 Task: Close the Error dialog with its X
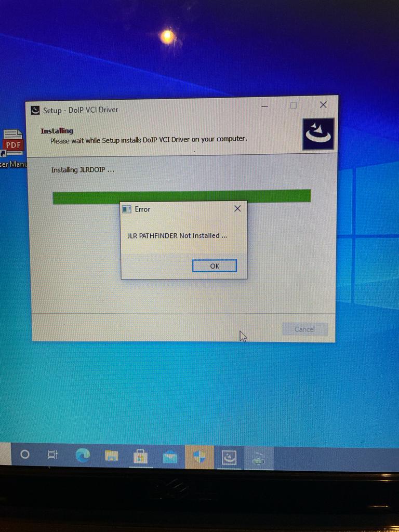(x=237, y=209)
